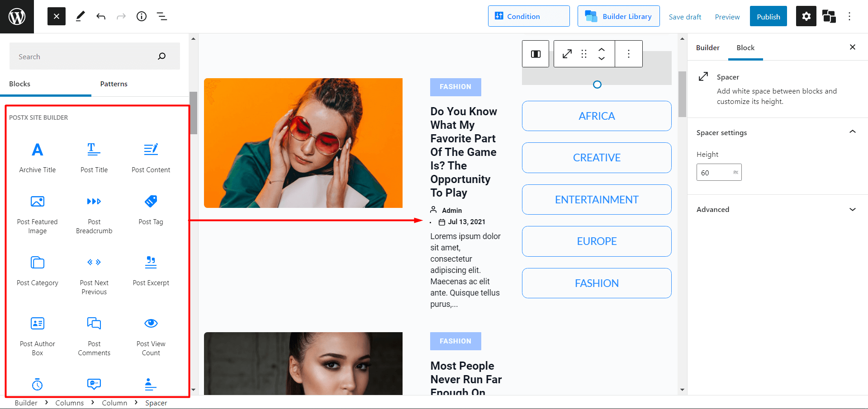This screenshot has height=409, width=868.
Task: Collapse the Spacer settings panel
Action: pos(852,132)
